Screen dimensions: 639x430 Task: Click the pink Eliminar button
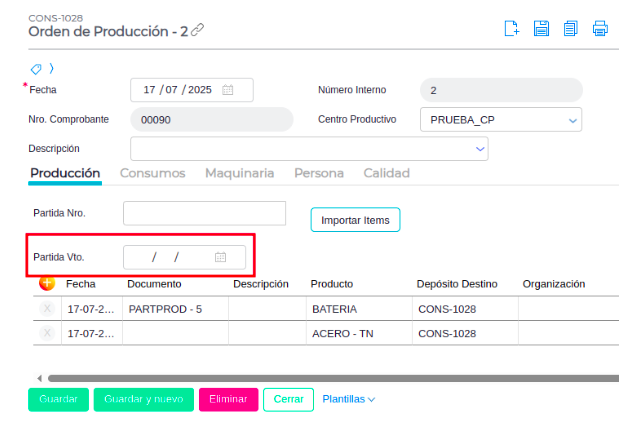(228, 399)
